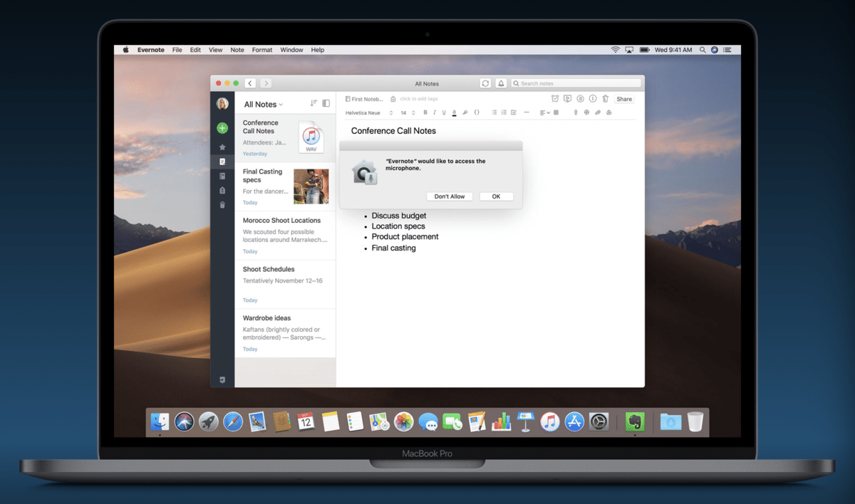Open the Tags icon in the sidebar
This screenshot has height=504, width=855.
(x=222, y=191)
